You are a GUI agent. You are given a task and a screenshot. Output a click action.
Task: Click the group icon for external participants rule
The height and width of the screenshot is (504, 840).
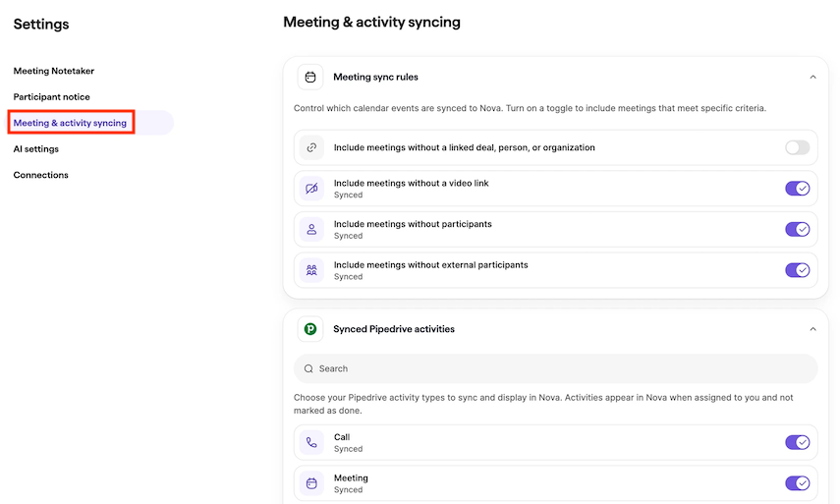pyautogui.click(x=311, y=270)
